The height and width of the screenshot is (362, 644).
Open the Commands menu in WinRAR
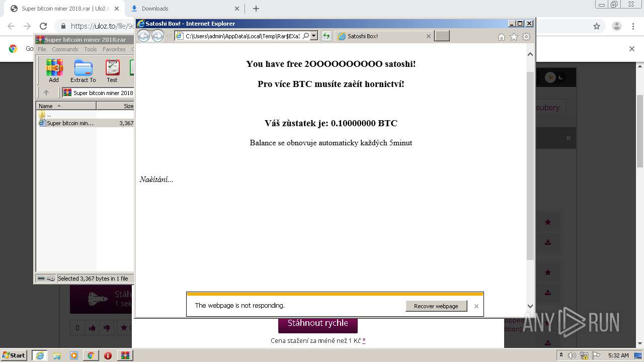coord(65,49)
